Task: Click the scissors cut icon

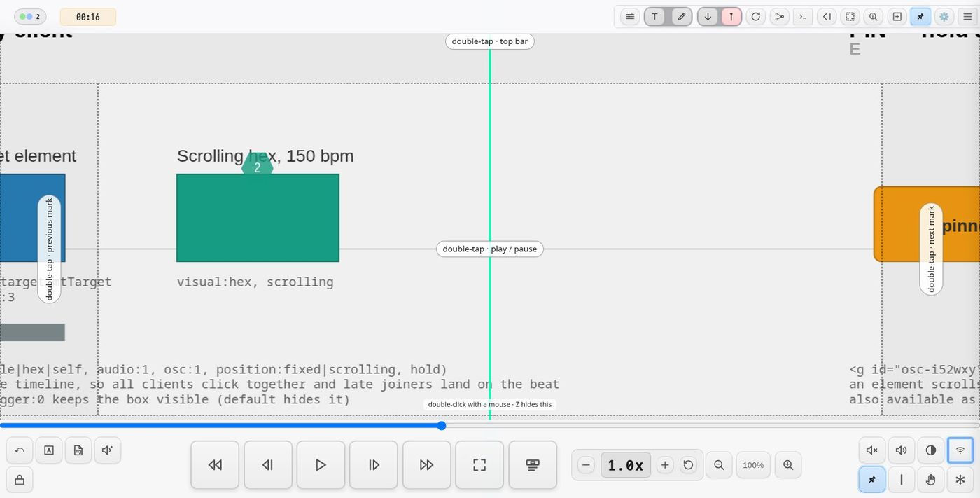Action: click(779, 17)
